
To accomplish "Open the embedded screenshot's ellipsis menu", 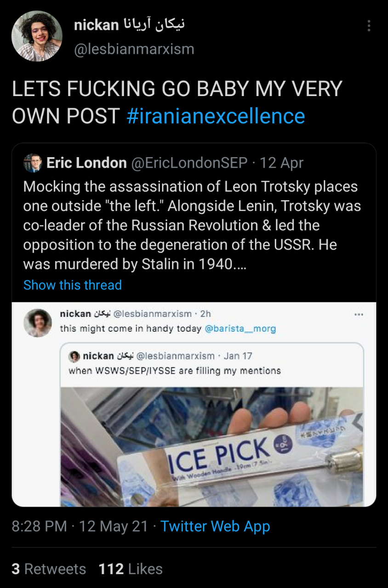I will click(x=359, y=315).
